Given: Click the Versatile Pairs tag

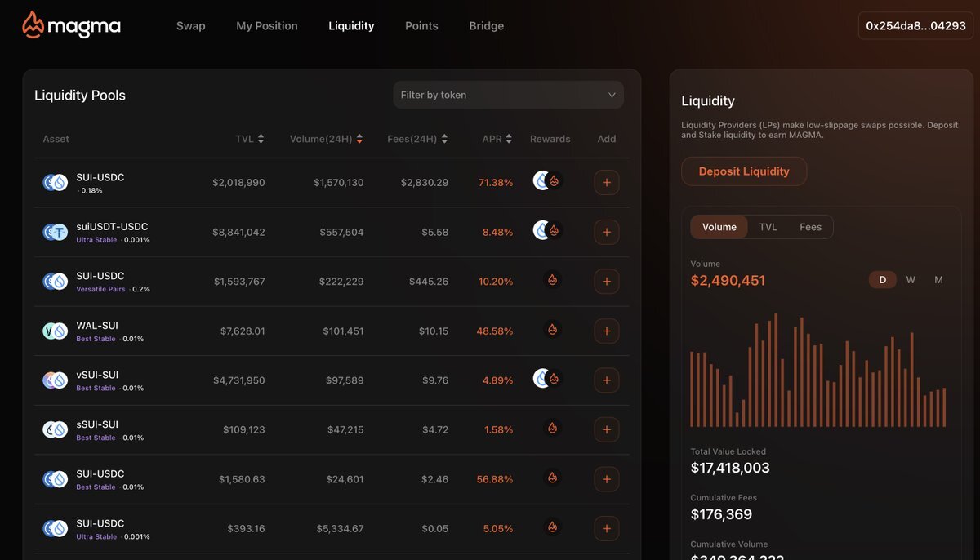Looking at the screenshot, I should point(102,290).
